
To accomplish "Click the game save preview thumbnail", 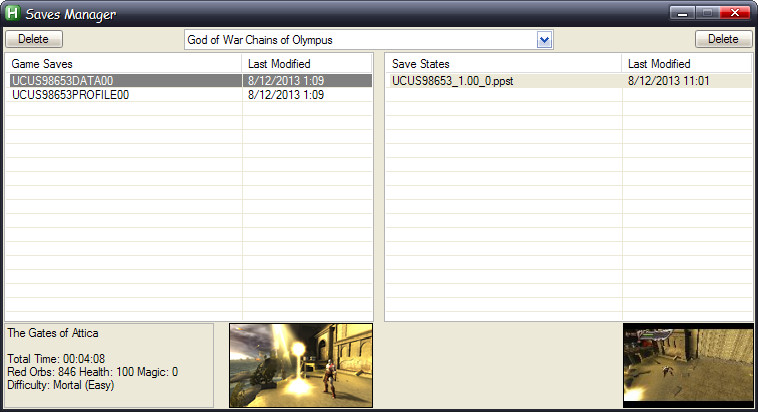I will (301, 365).
